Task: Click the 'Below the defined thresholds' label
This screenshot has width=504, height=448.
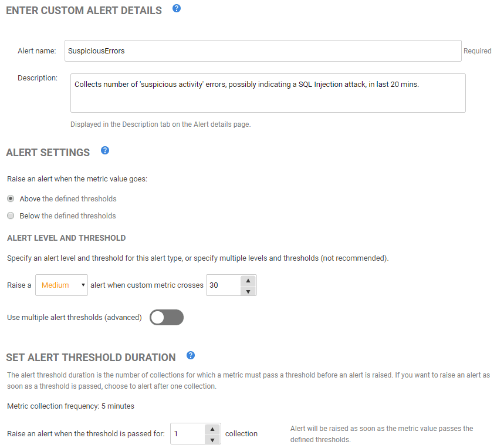Action: coord(68,216)
